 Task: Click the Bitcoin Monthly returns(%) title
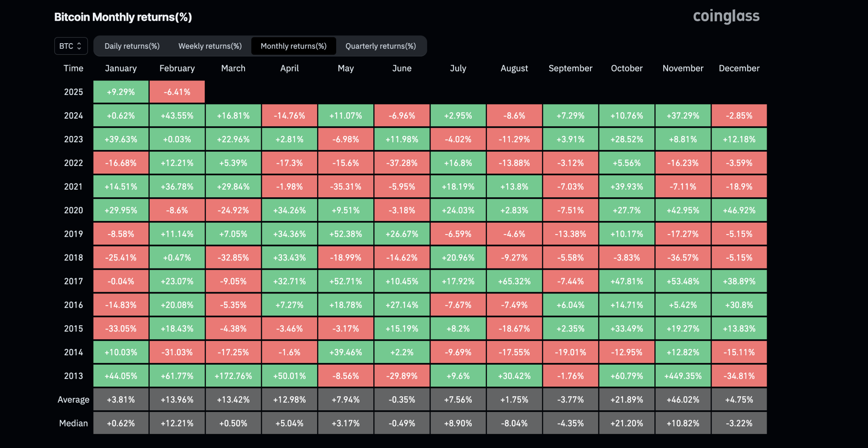coord(123,17)
